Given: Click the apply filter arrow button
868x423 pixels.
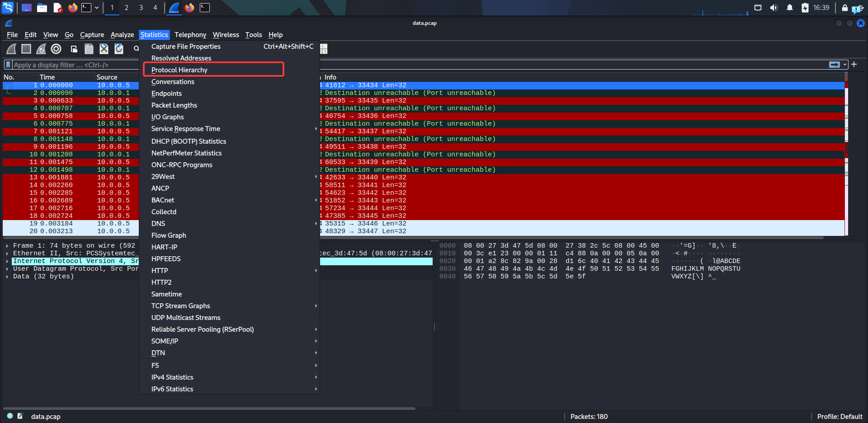Looking at the screenshot, I should coord(835,65).
